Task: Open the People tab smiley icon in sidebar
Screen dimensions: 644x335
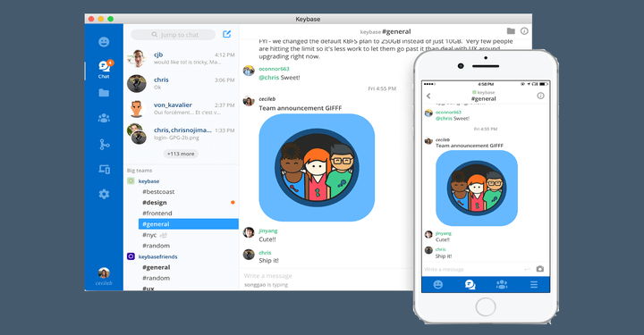Action: [x=104, y=42]
